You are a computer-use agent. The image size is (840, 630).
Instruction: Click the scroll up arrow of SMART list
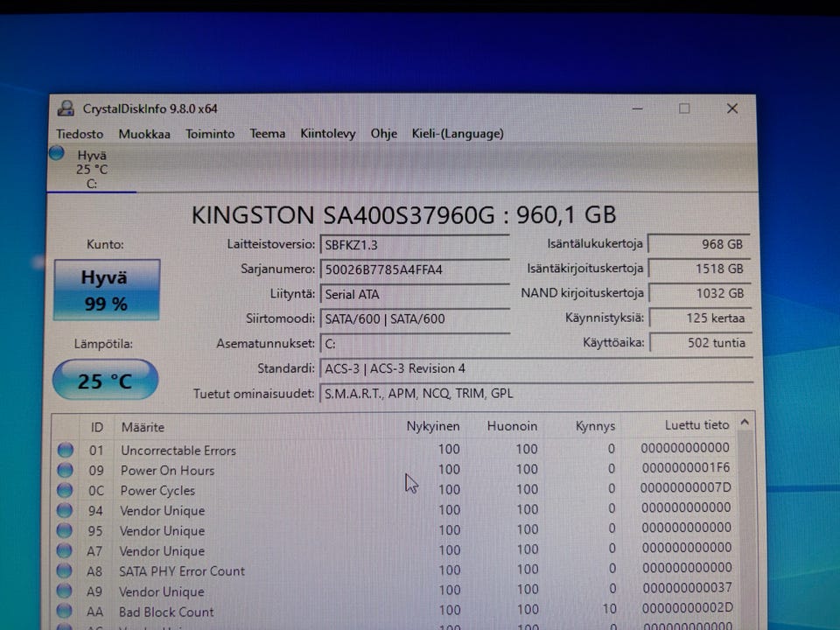point(745,423)
